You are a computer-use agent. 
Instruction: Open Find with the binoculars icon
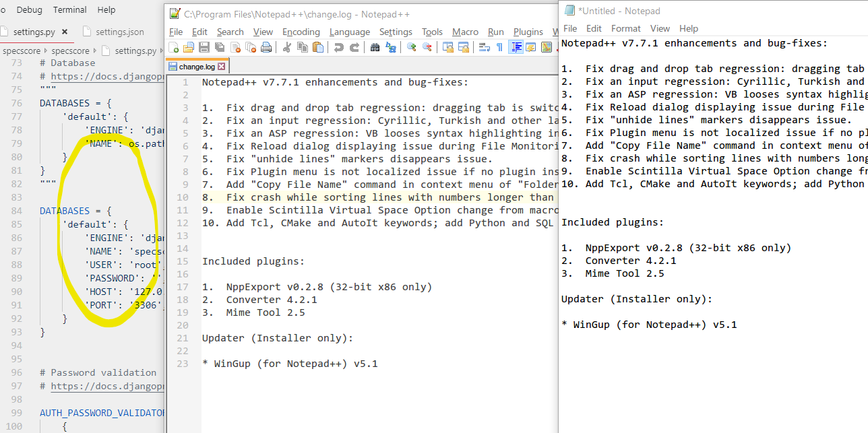pos(375,47)
